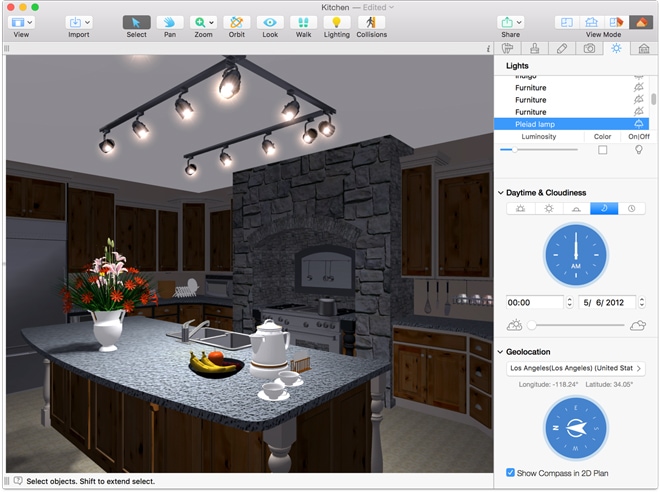Click the cloudiness slider track
This screenshot has height=492, width=660.
(575, 325)
